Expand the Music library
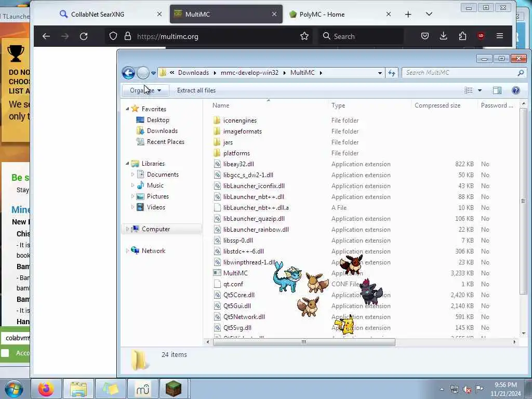 tap(132, 185)
